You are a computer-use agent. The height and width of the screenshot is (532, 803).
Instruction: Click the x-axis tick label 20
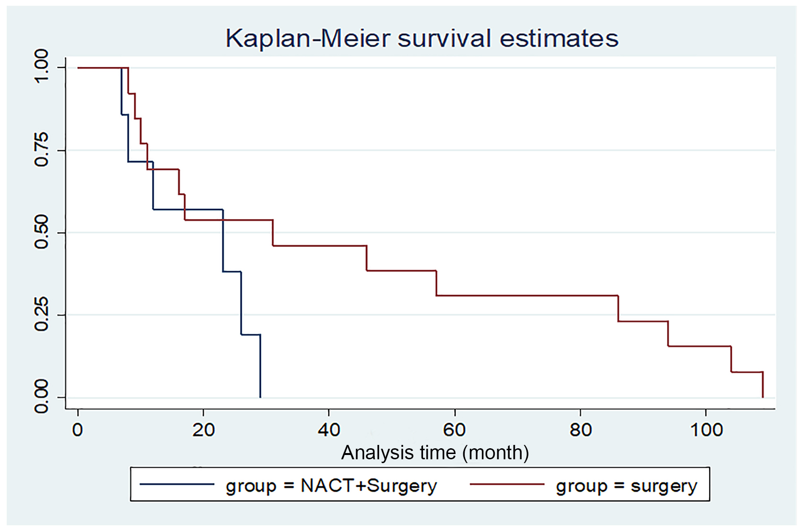203,430
